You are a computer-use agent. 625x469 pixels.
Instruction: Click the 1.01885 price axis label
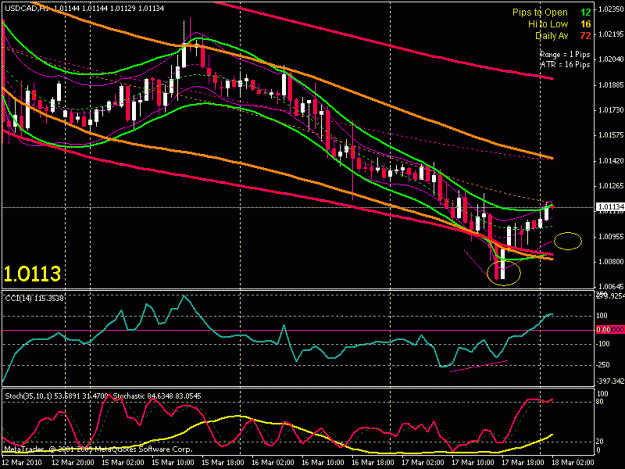[611, 85]
